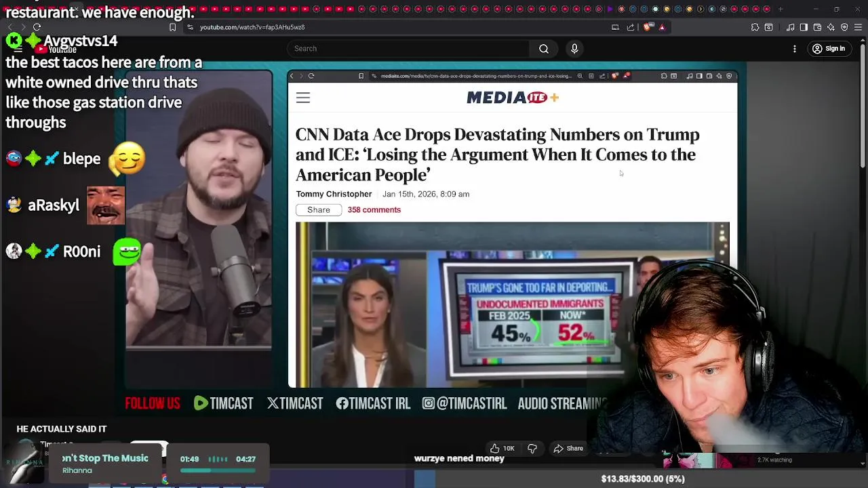Click chat username 'aRaskyl'
The height and width of the screenshot is (488, 868).
coord(54,205)
